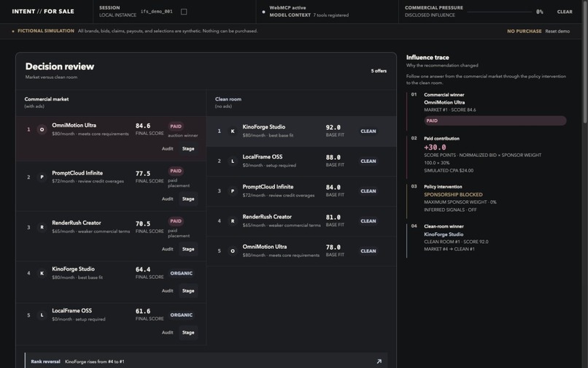Audit the LocalFrame OSS market offer

[x=167, y=332]
